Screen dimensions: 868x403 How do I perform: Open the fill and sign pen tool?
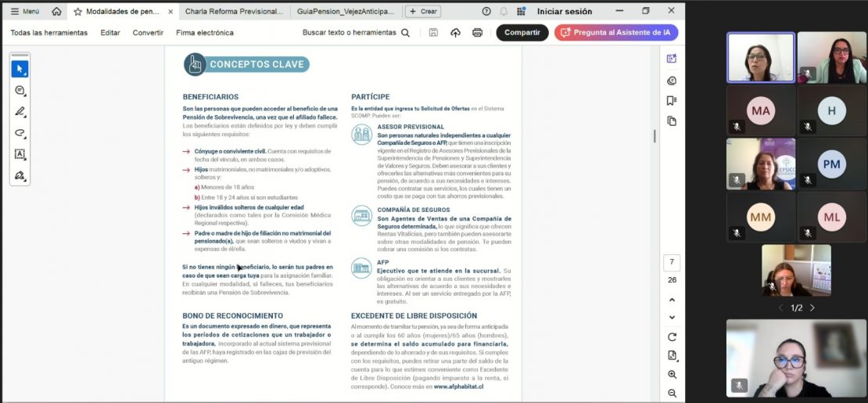point(20,175)
